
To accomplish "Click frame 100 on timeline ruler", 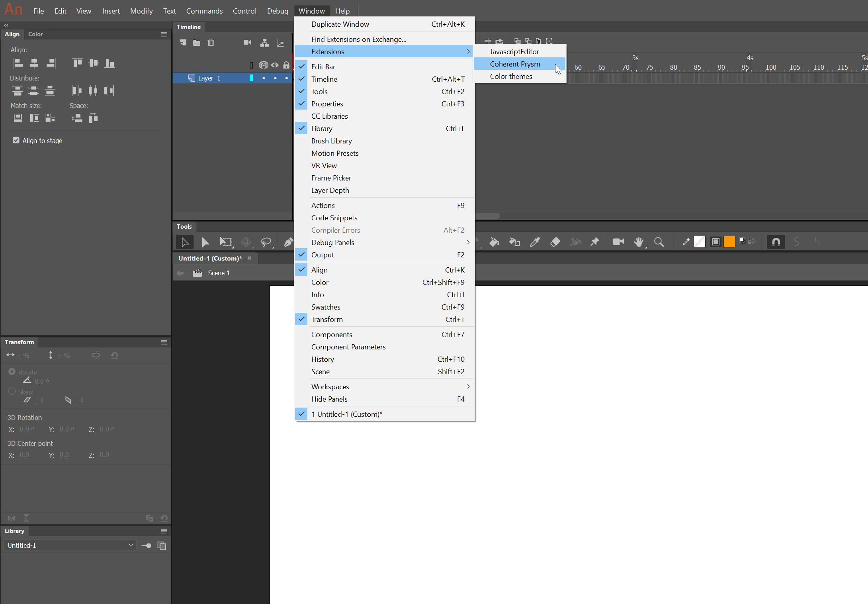I will click(x=771, y=67).
